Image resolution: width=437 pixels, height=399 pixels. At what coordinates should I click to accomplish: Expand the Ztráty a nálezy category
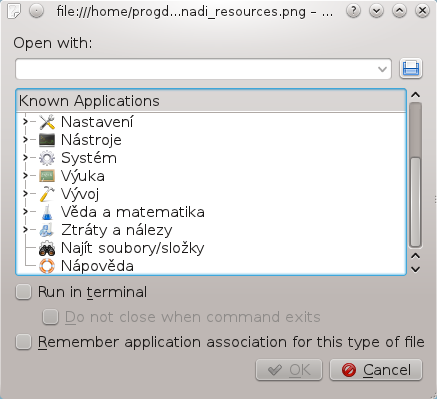pyautogui.click(x=25, y=230)
